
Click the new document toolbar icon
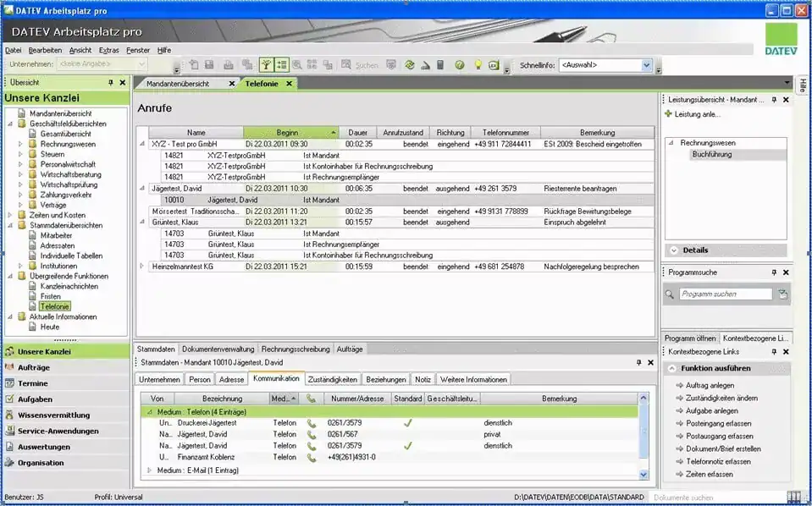[194, 64]
